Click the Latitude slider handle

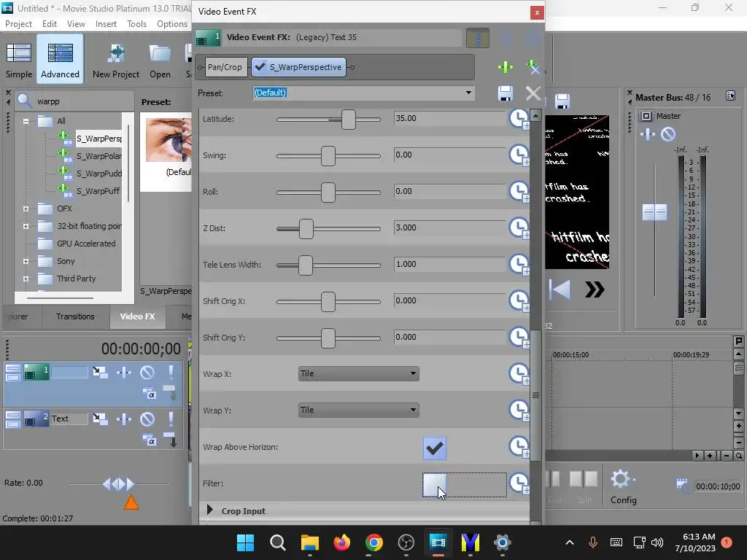pyautogui.click(x=348, y=119)
